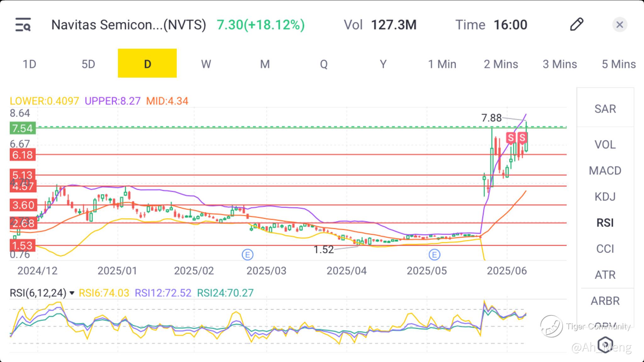Click the May earnings E marker
Screen dimensions: 644x362
click(x=434, y=255)
